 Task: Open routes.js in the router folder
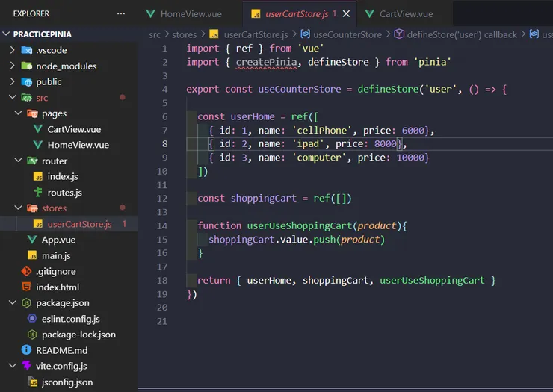tap(64, 193)
